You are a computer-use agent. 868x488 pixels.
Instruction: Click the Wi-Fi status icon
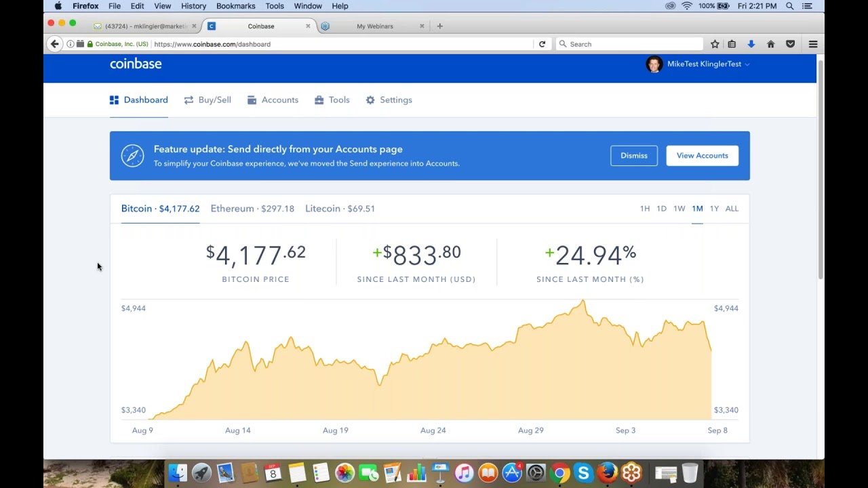pyautogui.click(x=687, y=6)
